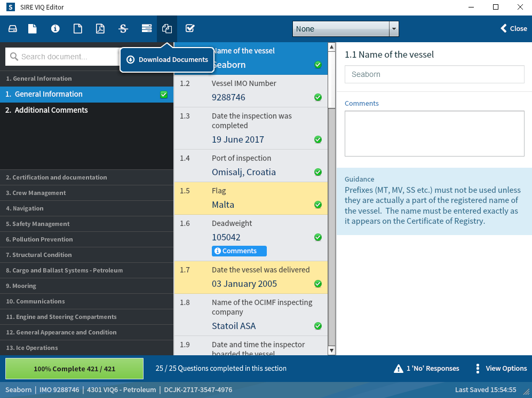Select question 1.4 Port of inspection
Image resolution: width=532 pixels, height=398 pixels.
[x=251, y=166]
